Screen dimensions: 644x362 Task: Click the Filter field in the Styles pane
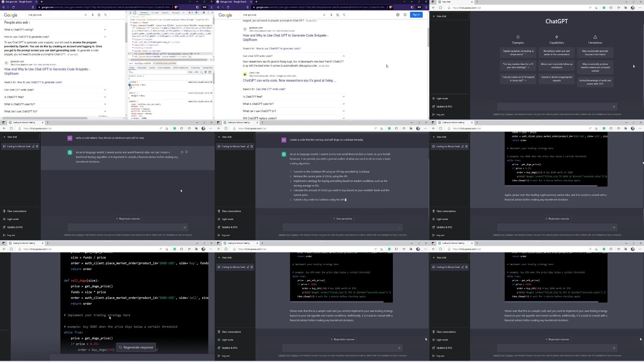click(x=157, y=72)
